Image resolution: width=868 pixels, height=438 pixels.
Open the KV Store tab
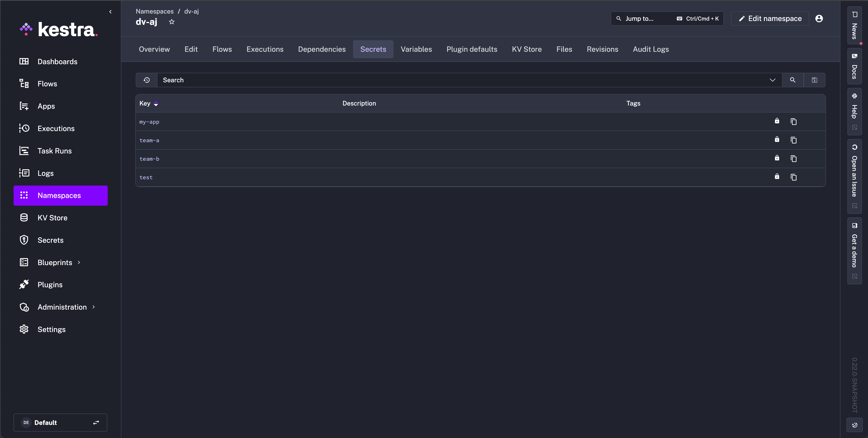pyautogui.click(x=527, y=49)
